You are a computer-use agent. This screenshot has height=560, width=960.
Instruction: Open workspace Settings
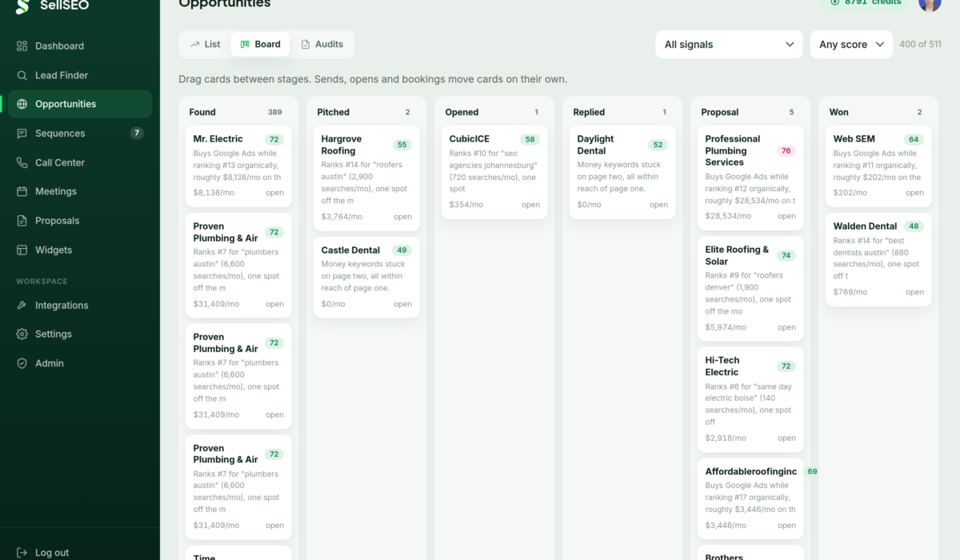(x=80, y=334)
